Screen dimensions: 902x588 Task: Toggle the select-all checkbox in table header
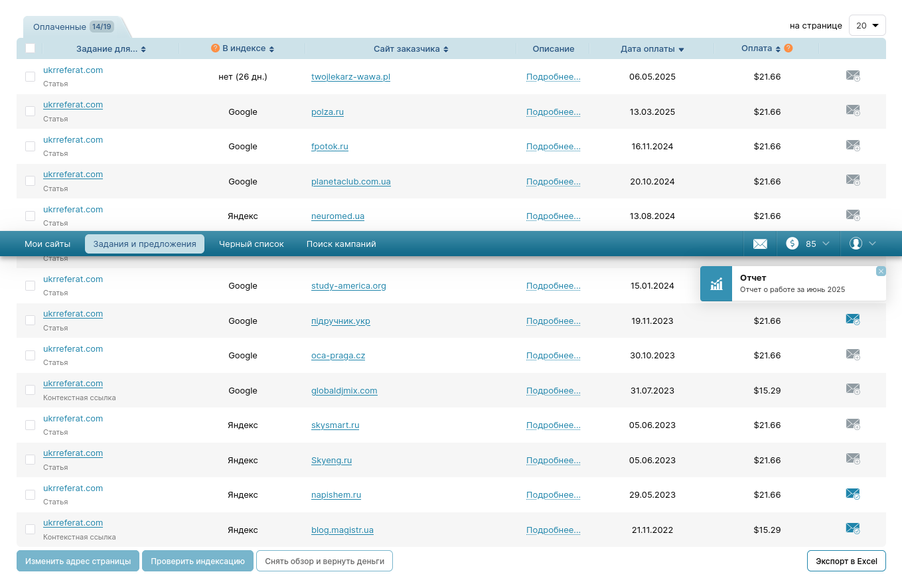pyautogui.click(x=30, y=48)
